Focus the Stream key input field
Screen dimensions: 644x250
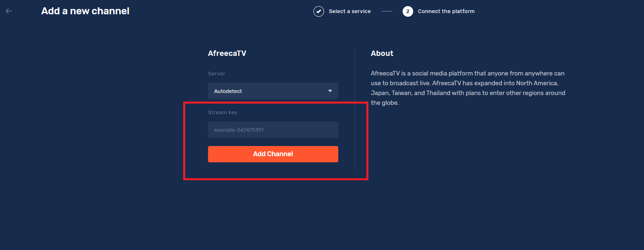273,130
